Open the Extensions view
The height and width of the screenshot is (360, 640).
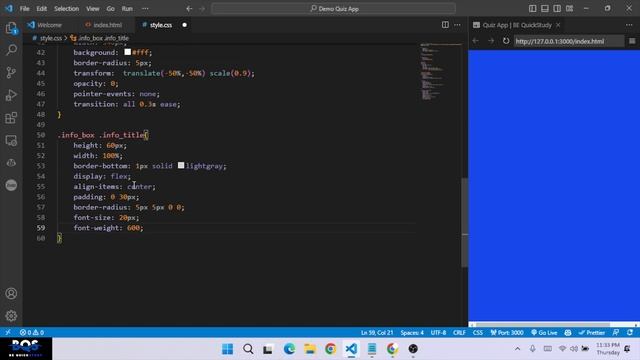(11, 118)
